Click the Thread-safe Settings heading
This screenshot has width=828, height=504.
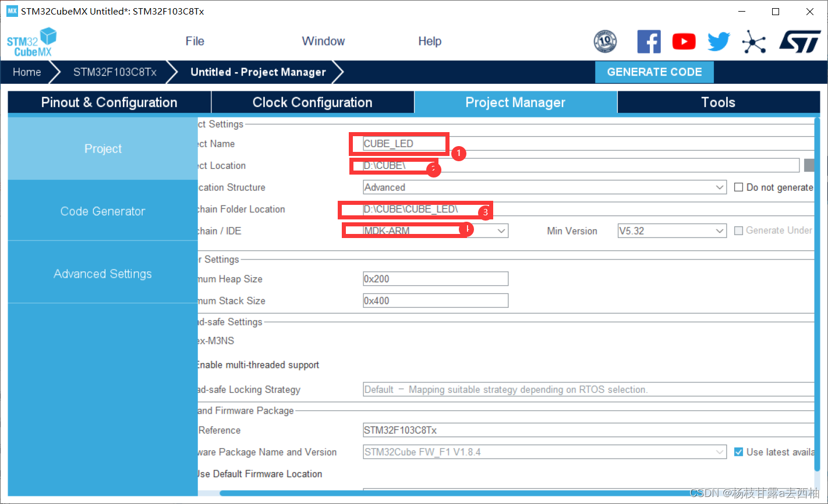point(230,322)
